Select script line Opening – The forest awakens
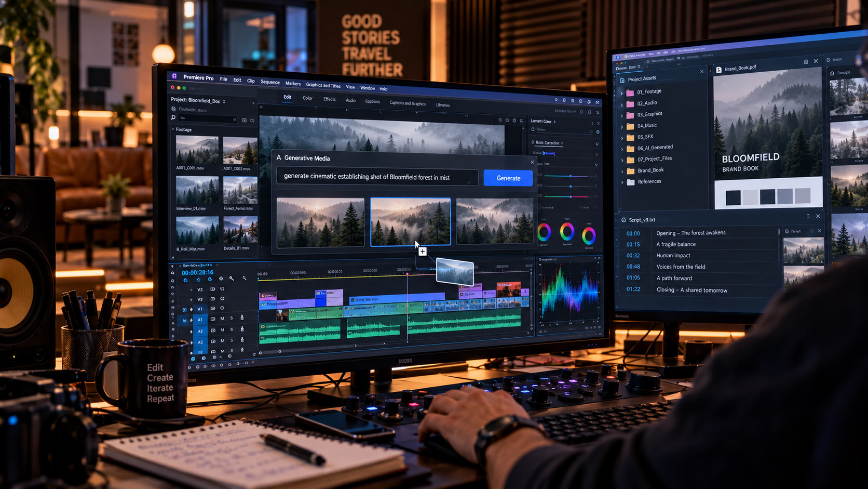The height and width of the screenshot is (489, 868). tap(690, 233)
